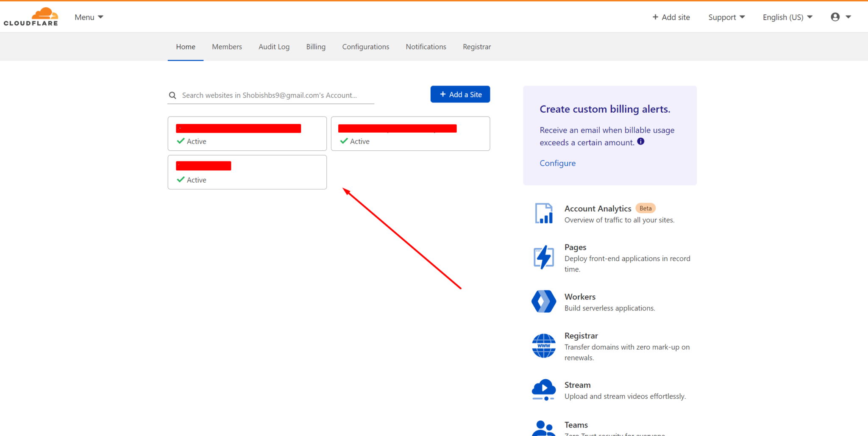
Task: Open the Notifications tab
Action: tap(426, 47)
